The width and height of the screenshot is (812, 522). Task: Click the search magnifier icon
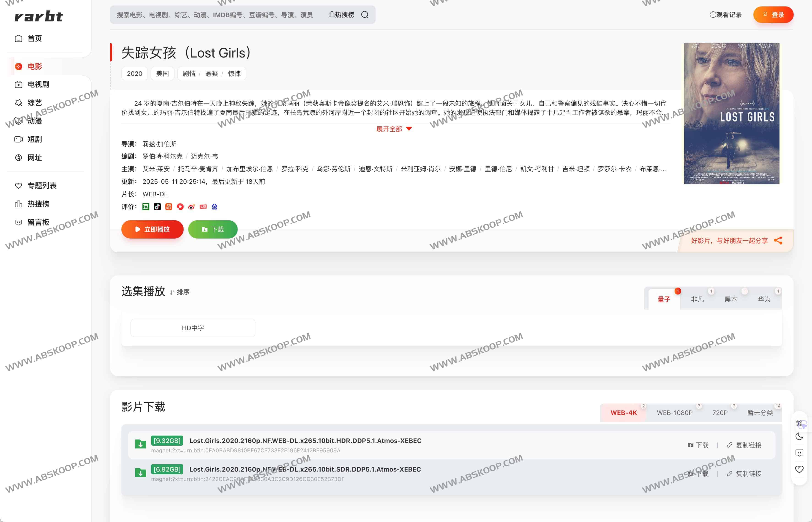pos(365,15)
